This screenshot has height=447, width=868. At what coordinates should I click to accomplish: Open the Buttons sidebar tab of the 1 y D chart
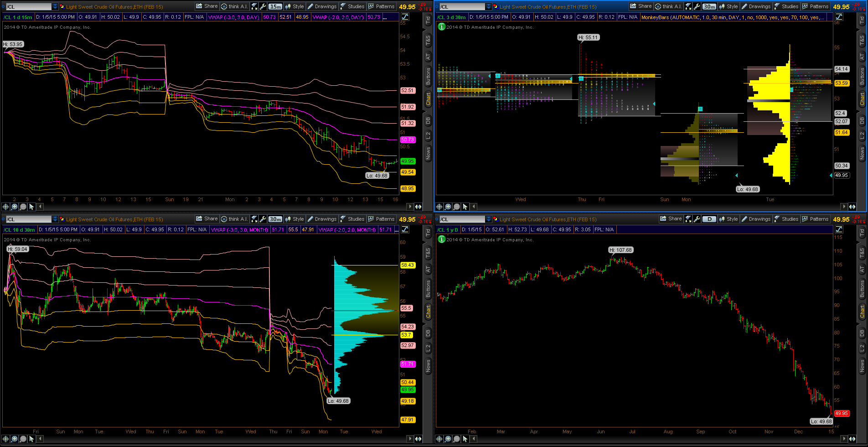click(x=862, y=289)
